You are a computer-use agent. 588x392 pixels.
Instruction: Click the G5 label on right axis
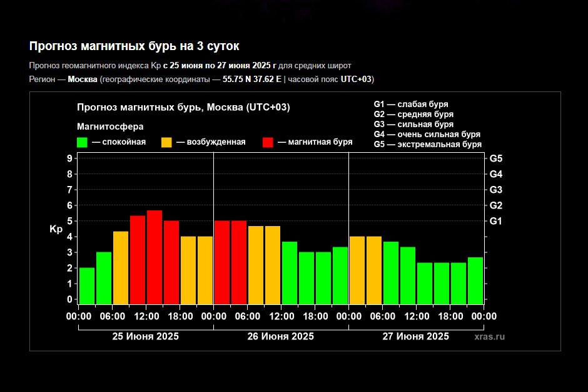(x=496, y=158)
